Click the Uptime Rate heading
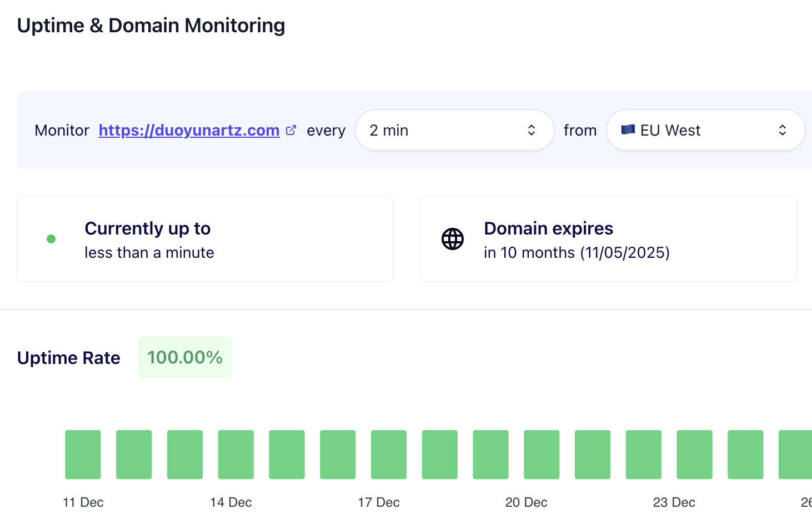Image resolution: width=812 pixels, height=529 pixels. [x=69, y=358]
